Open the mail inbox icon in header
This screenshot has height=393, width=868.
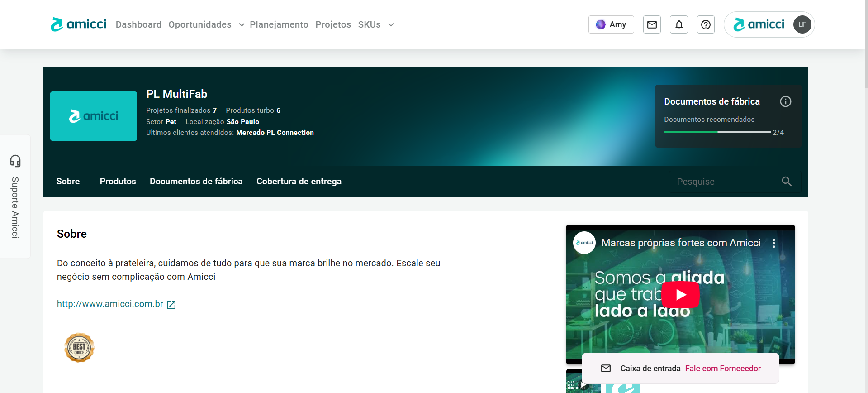[x=652, y=24]
